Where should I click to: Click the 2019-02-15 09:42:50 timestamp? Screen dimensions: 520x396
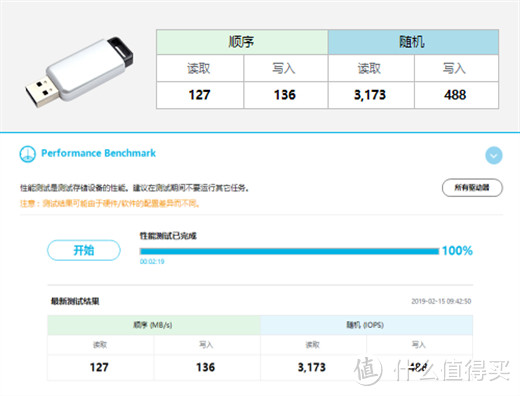coord(441,301)
